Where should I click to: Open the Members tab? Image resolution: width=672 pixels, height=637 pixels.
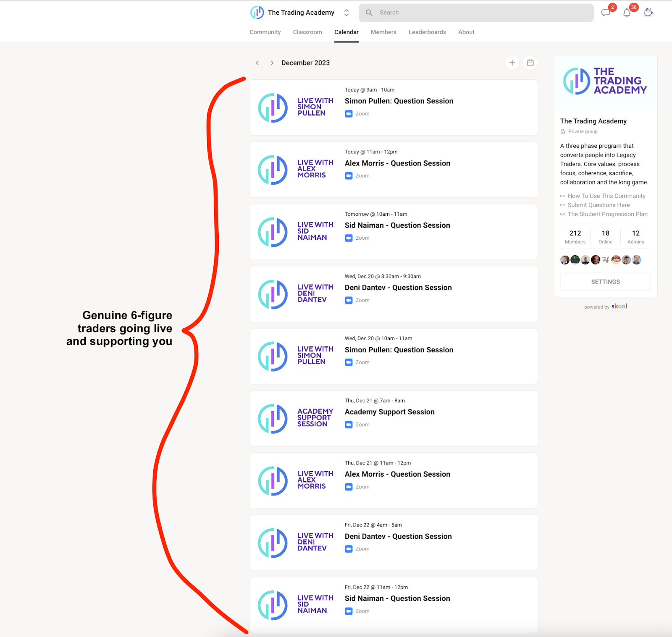click(x=383, y=32)
